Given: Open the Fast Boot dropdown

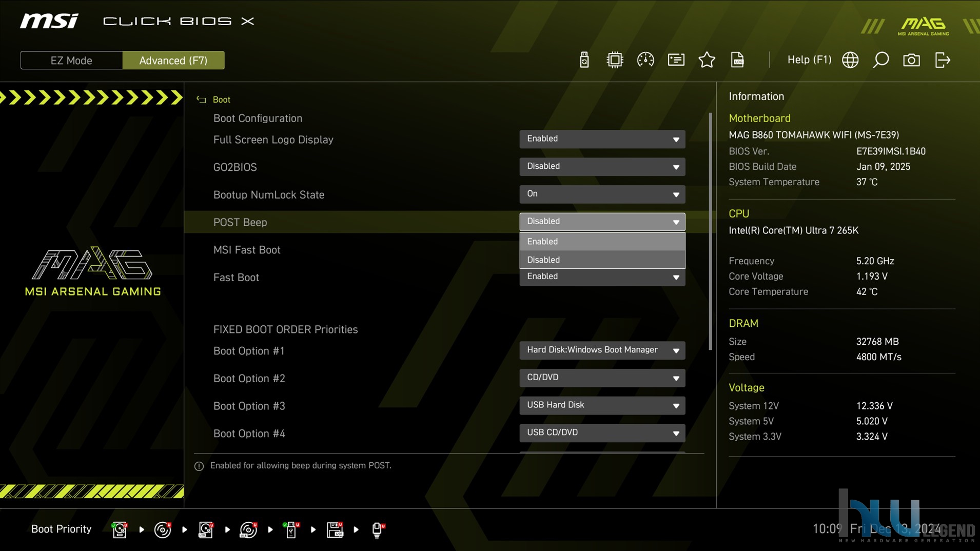Looking at the screenshot, I should coord(602,277).
